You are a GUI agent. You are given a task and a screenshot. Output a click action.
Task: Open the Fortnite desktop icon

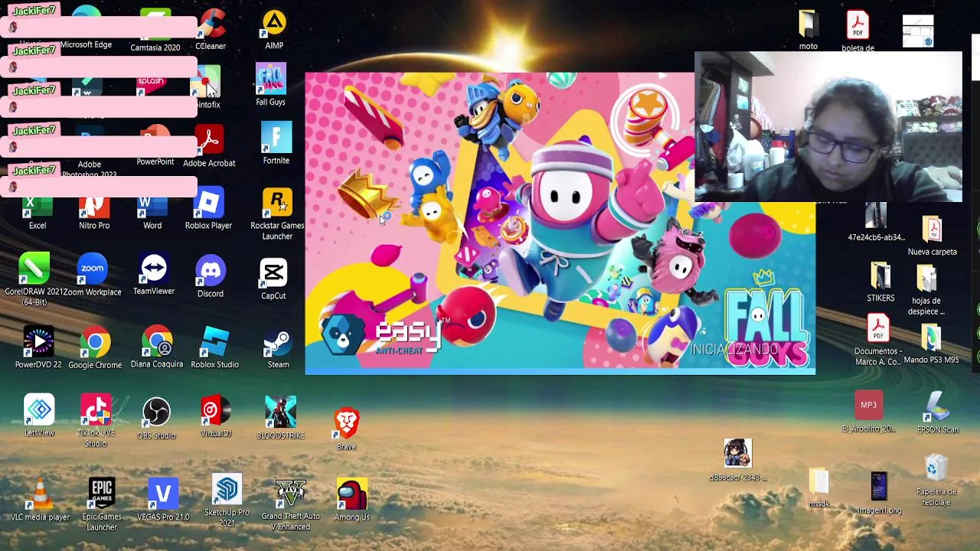click(x=276, y=144)
